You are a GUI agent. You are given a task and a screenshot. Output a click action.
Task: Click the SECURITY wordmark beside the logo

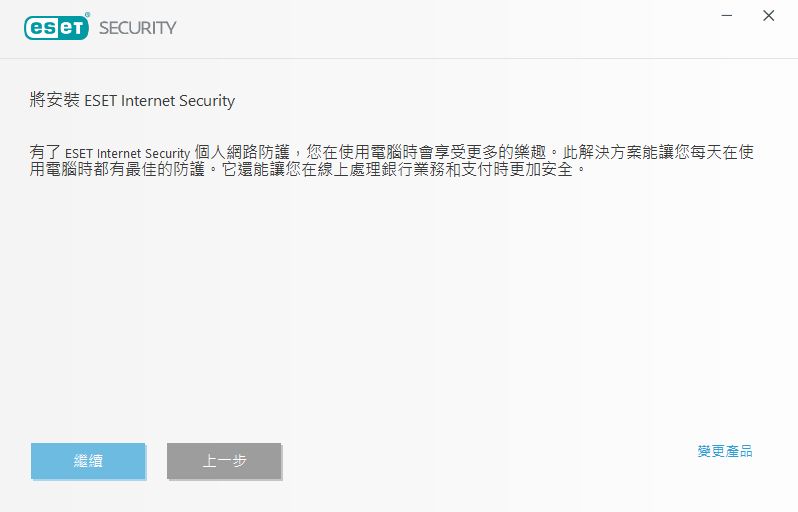137,28
